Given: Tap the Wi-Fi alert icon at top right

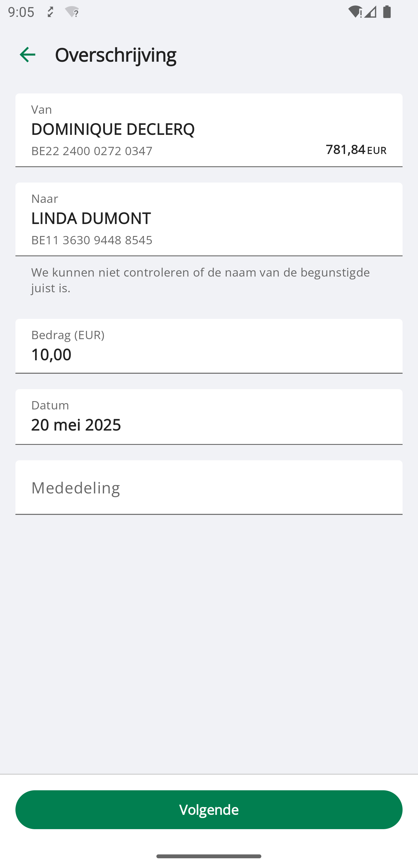Looking at the screenshot, I should point(355,12).
